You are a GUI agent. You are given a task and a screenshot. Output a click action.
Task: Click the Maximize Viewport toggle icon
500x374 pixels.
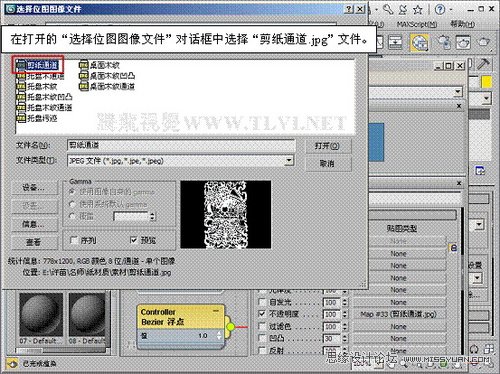coord(488,349)
